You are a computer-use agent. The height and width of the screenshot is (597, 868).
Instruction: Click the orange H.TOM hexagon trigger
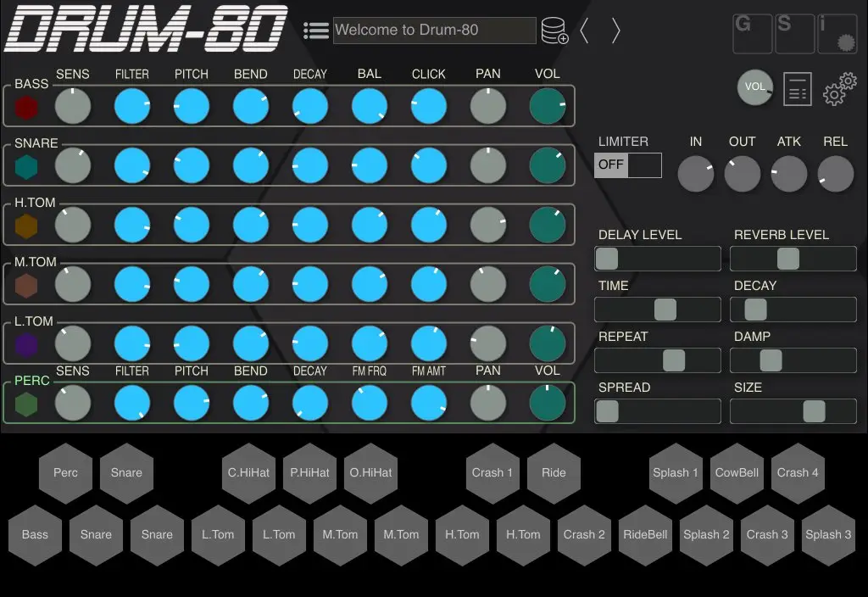(x=26, y=226)
